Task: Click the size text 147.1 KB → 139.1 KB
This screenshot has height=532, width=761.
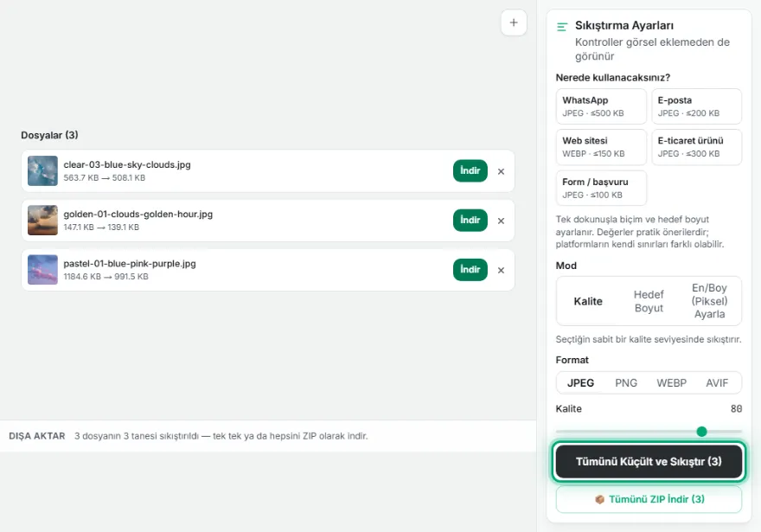Action: pyautogui.click(x=101, y=228)
